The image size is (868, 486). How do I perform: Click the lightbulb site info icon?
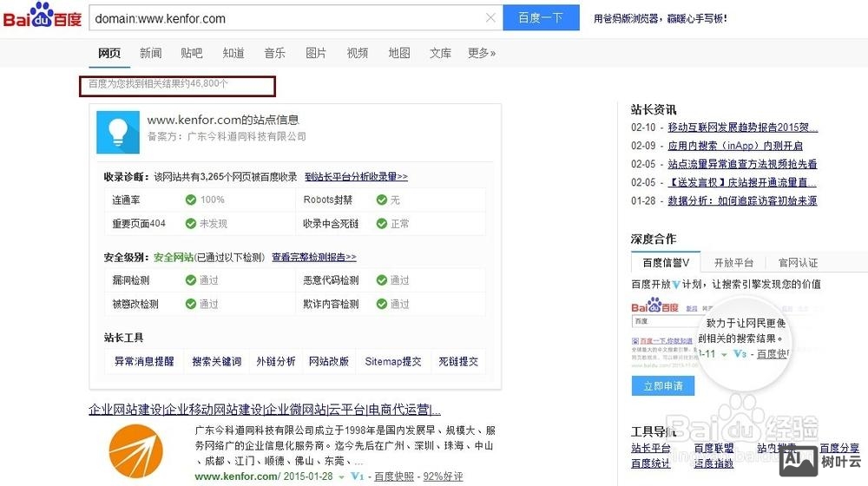pos(118,132)
